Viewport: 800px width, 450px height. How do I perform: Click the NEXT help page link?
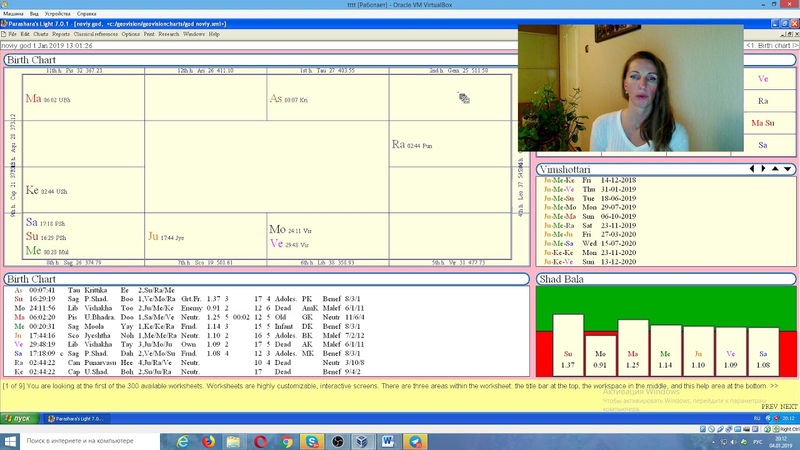[789, 407]
